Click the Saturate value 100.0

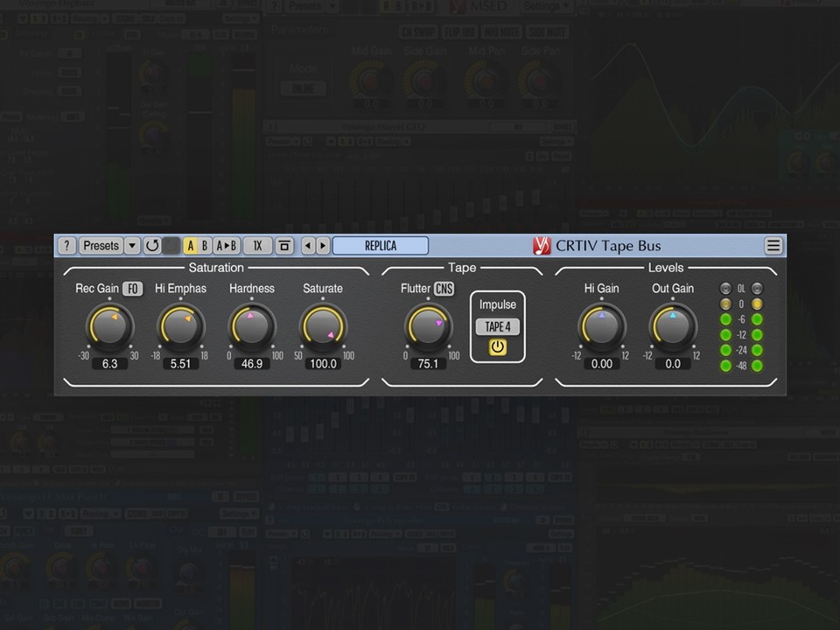click(x=323, y=364)
